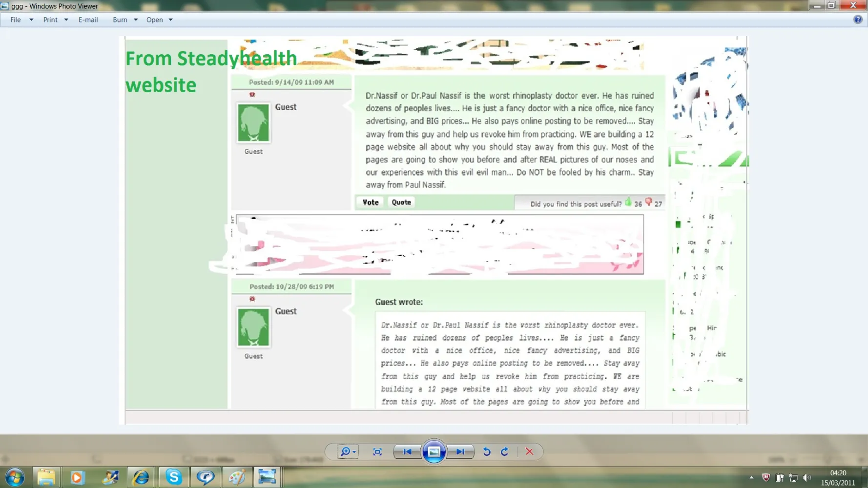Open Skype from the taskbar
The width and height of the screenshot is (868, 488).
(173, 477)
